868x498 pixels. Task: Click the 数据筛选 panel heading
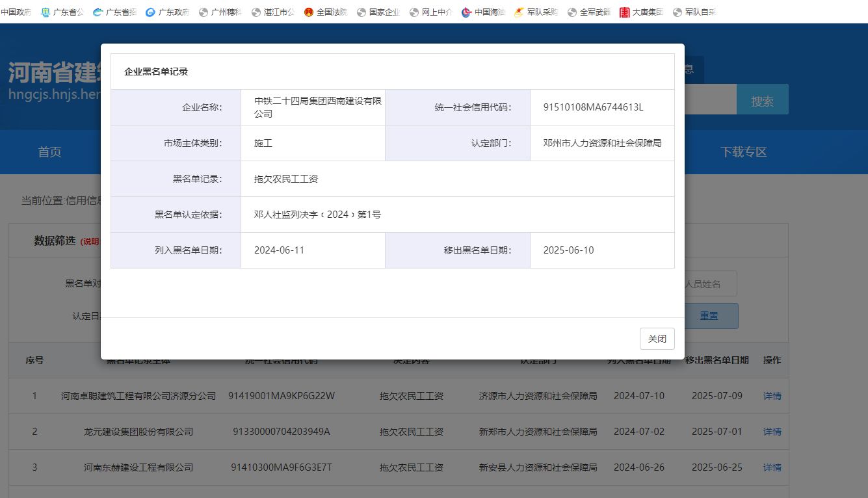tap(55, 241)
